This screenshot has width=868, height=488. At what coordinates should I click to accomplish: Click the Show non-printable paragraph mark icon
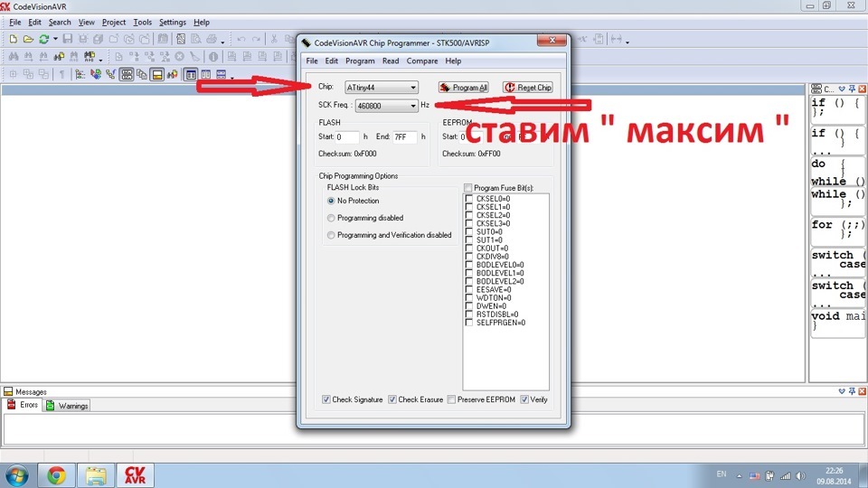click(x=61, y=74)
